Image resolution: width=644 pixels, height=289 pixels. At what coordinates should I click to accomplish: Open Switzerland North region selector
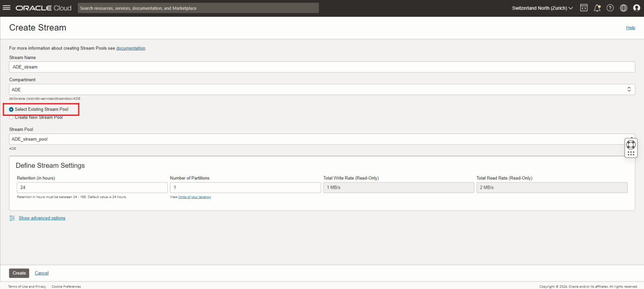[542, 8]
